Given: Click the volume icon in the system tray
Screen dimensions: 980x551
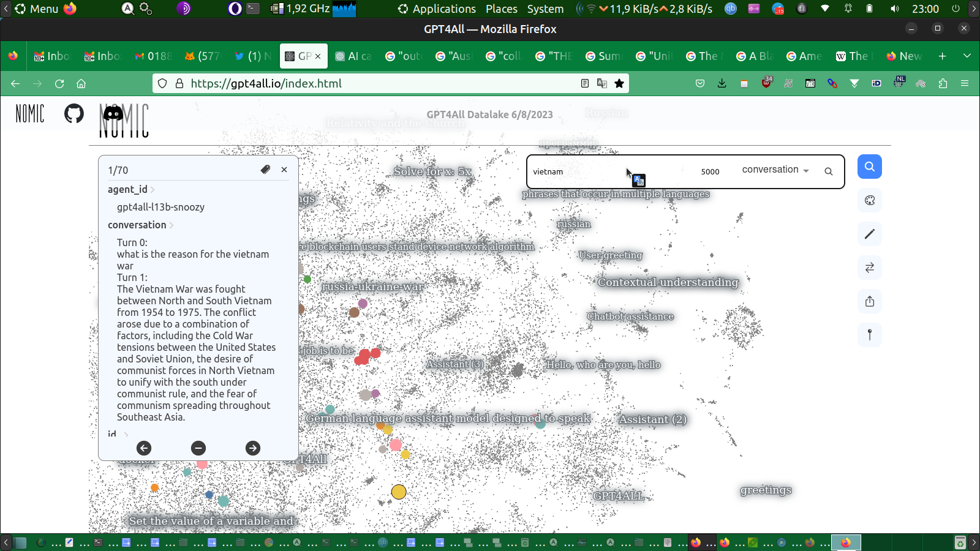Looking at the screenshot, I should click(x=895, y=9).
